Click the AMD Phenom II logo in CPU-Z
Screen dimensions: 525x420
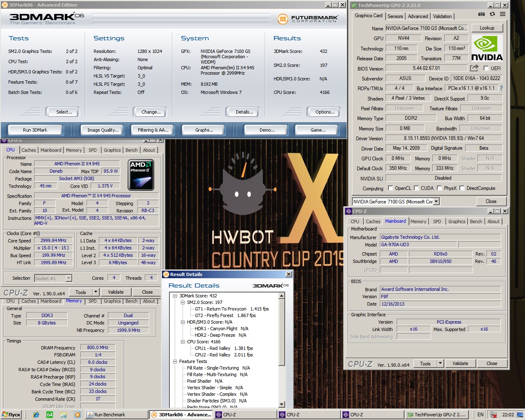[141, 175]
